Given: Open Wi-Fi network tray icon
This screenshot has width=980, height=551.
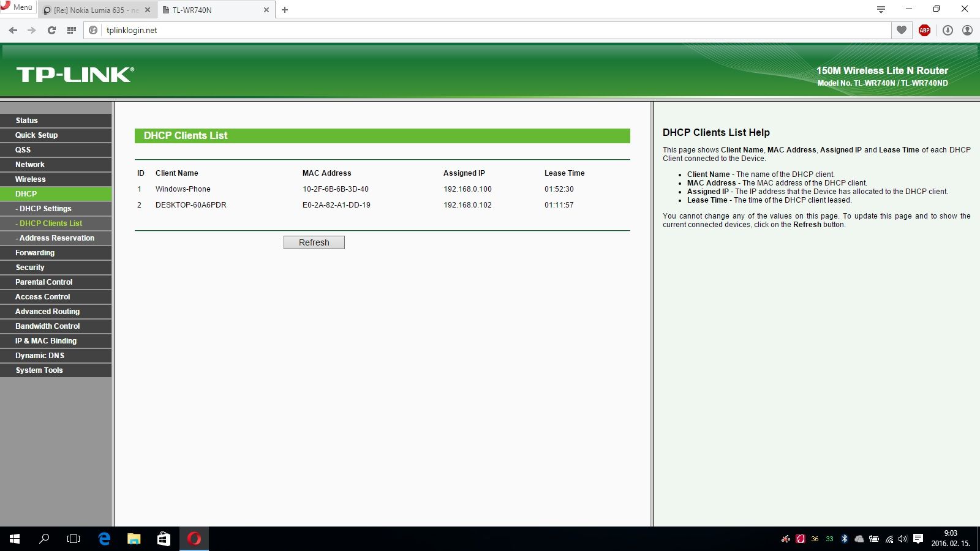Looking at the screenshot, I should [x=889, y=539].
